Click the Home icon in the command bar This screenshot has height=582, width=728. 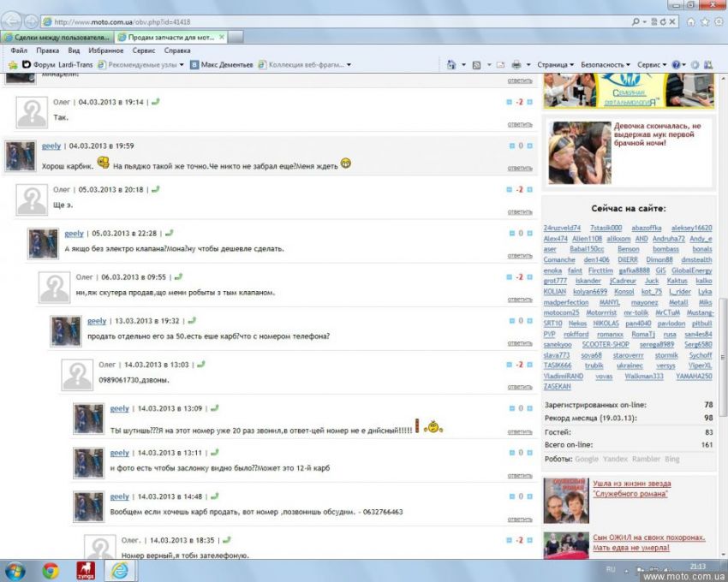pos(451,64)
